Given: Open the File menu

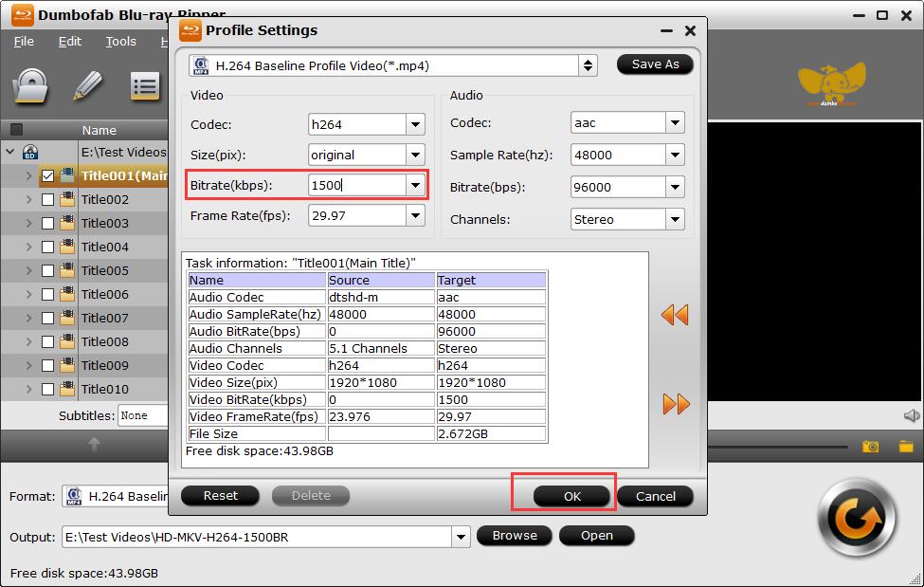Looking at the screenshot, I should (24, 42).
